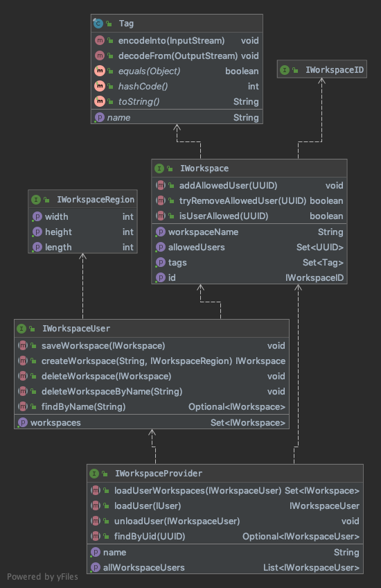
Task: Select the IWorkspaceRegion node title
Action: tap(96, 200)
